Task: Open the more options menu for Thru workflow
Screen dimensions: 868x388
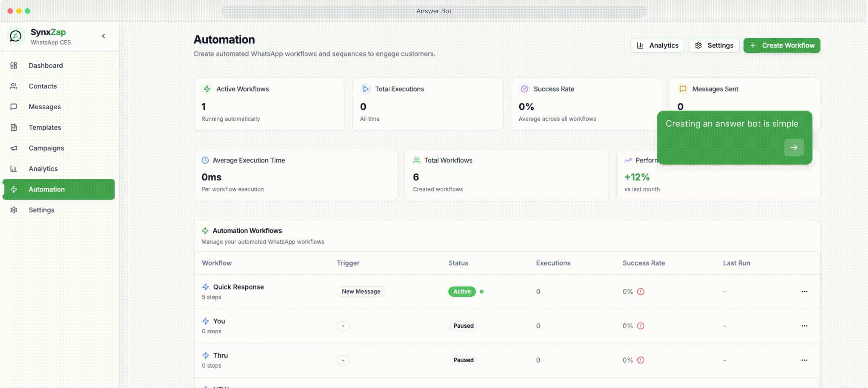Action: point(804,360)
